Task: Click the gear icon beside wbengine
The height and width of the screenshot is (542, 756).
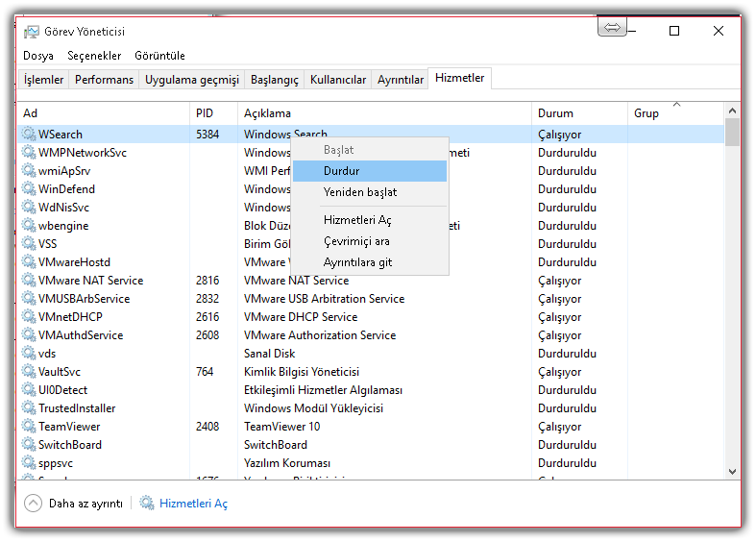Action: (x=29, y=225)
